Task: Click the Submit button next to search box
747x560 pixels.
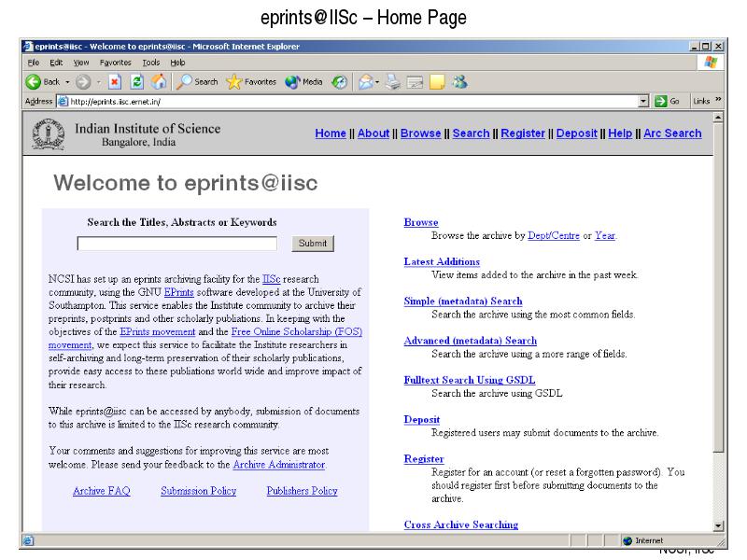Action: point(313,244)
